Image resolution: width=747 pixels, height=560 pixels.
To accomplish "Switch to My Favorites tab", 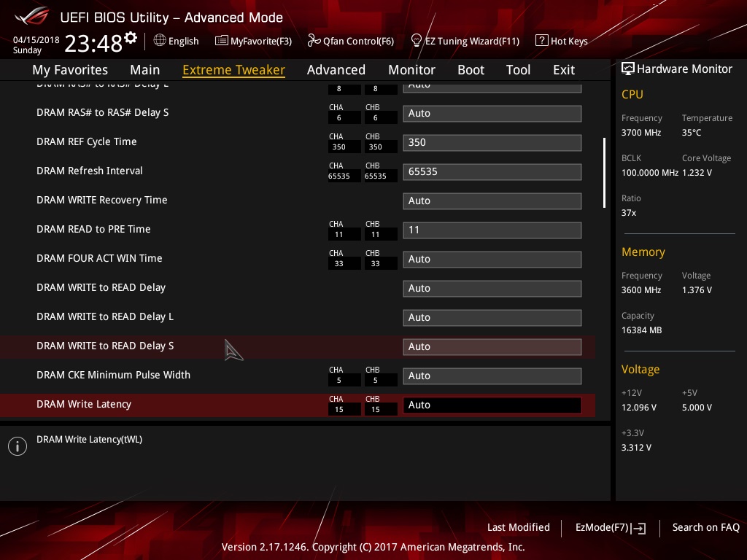I will [x=70, y=70].
